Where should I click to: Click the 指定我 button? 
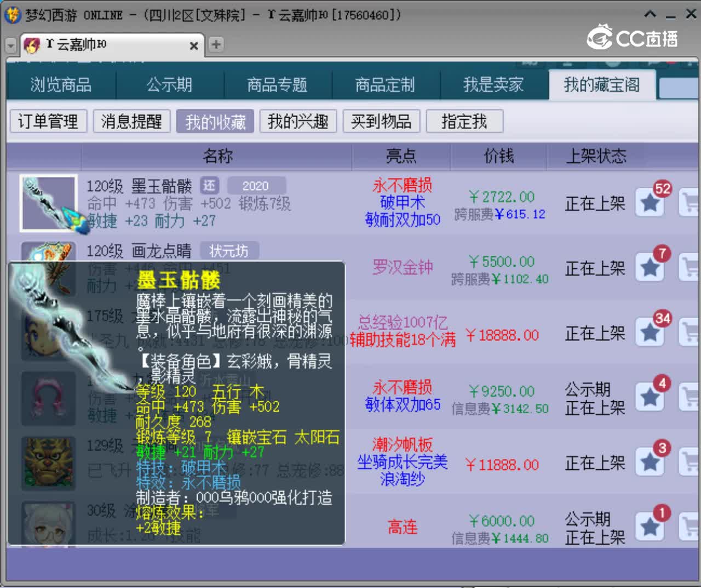464,121
